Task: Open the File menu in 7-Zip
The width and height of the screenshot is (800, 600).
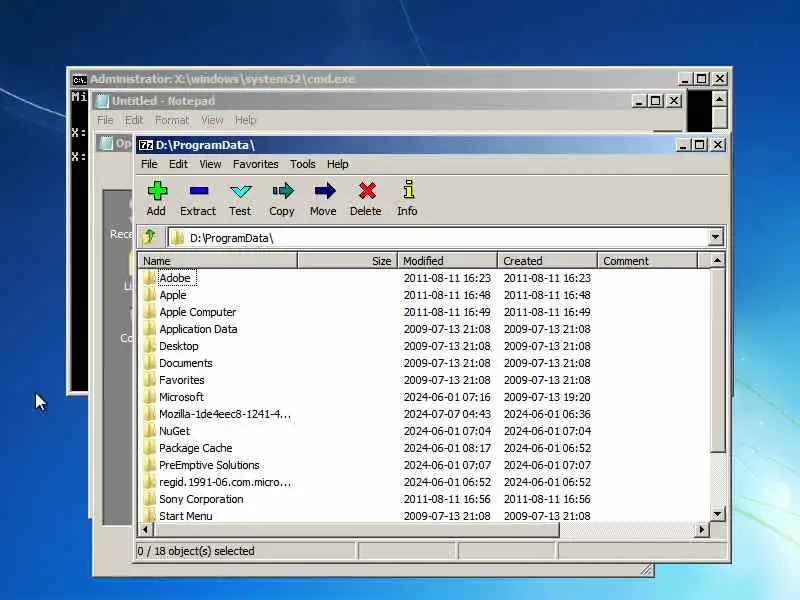Action: pos(149,164)
